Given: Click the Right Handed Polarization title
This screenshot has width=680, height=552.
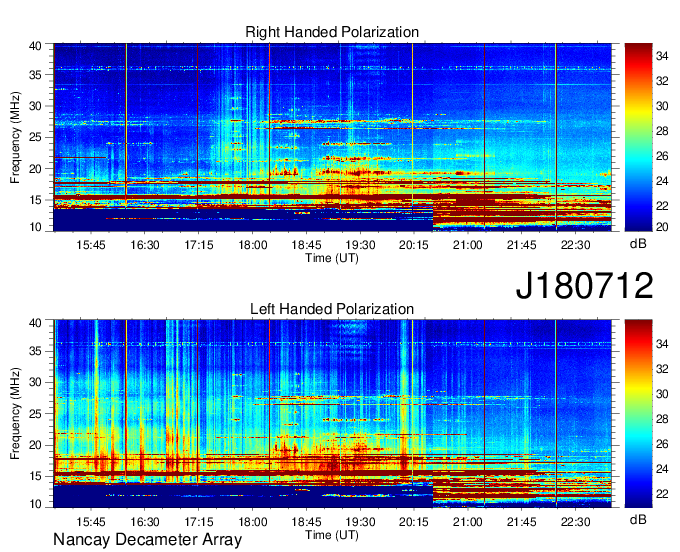Looking at the screenshot, I should coord(332,32).
